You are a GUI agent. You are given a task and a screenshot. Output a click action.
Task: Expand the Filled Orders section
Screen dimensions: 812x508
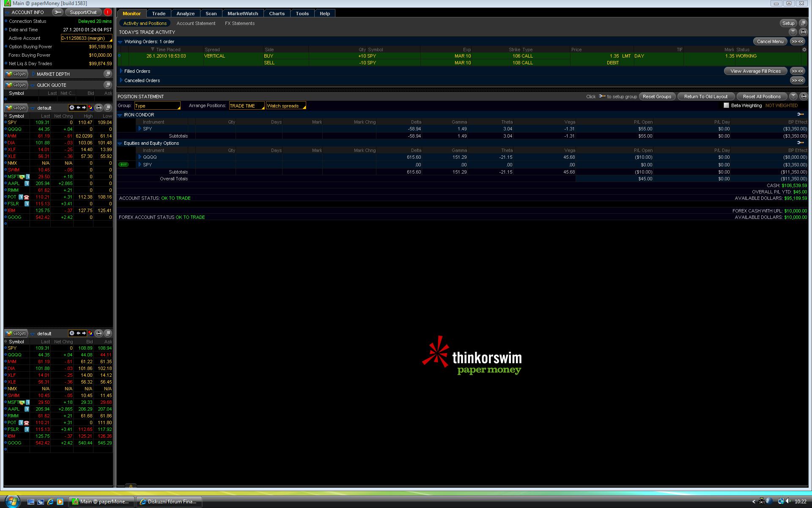coord(121,71)
